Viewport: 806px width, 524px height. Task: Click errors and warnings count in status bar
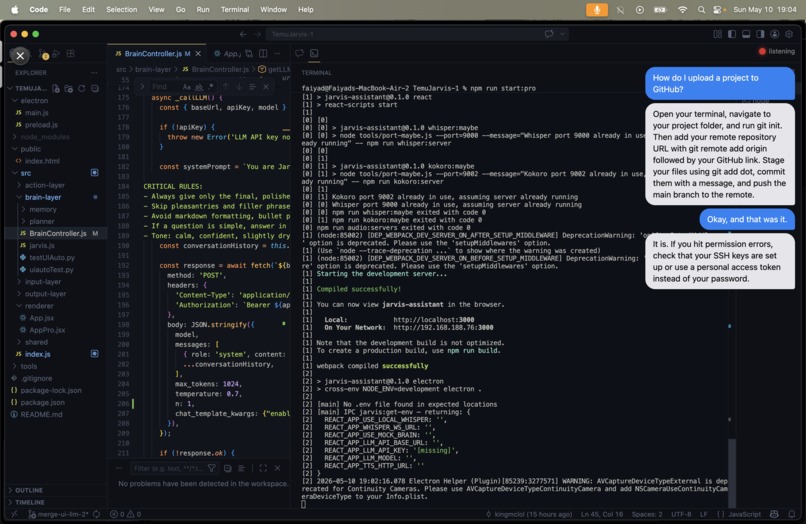point(125,514)
